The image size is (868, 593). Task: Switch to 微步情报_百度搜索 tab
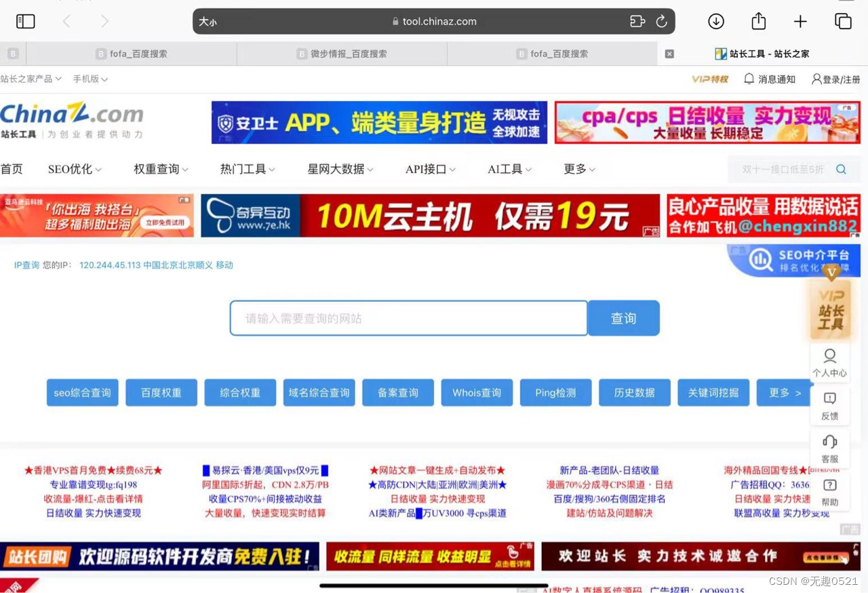click(x=342, y=54)
